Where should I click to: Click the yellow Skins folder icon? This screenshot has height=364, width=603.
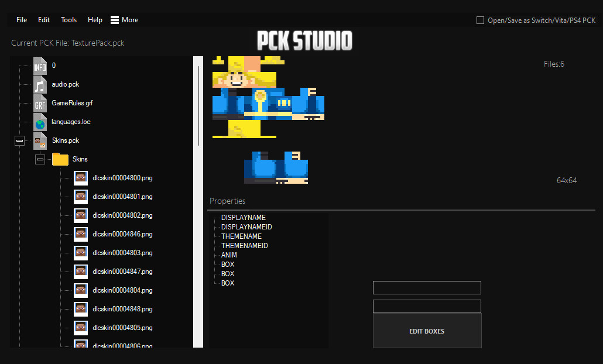tap(60, 159)
